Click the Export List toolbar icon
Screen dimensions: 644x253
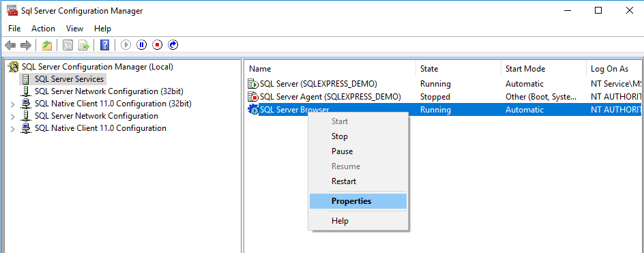coord(84,45)
